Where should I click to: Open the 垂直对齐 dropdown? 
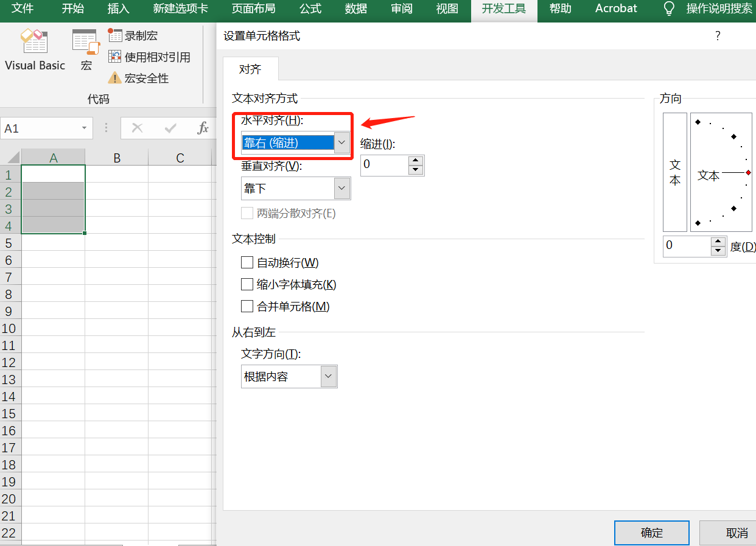341,188
